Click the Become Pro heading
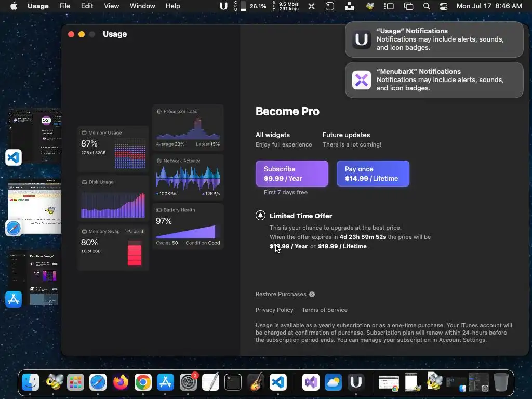 (x=287, y=111)
